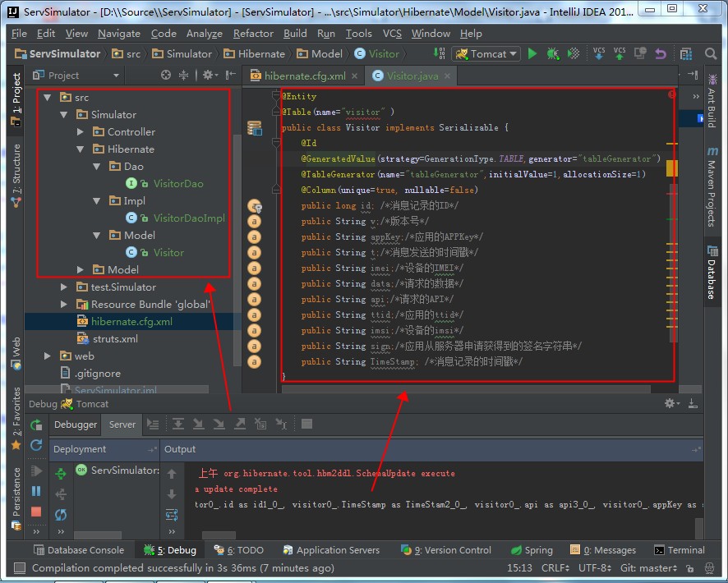Screen dimensions: 728x583
Task: Open Database Console tool window
Action: pos(79,550)
